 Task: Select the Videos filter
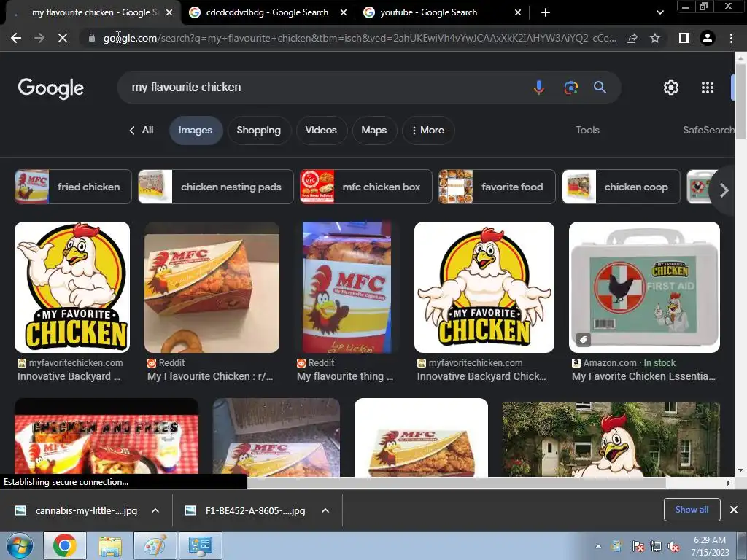tap(321, 130)
